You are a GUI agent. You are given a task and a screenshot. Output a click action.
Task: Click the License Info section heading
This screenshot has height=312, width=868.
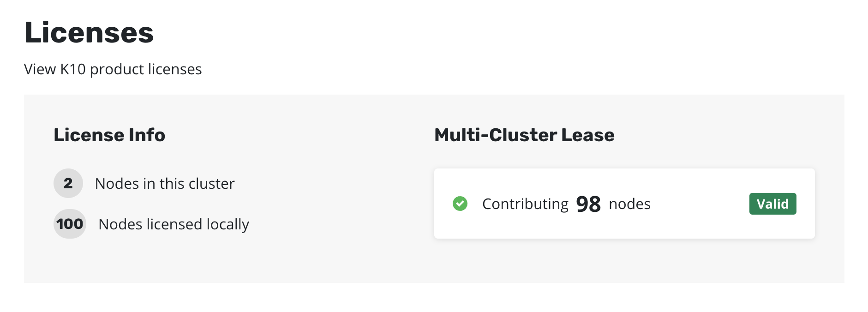click(109, 135)
